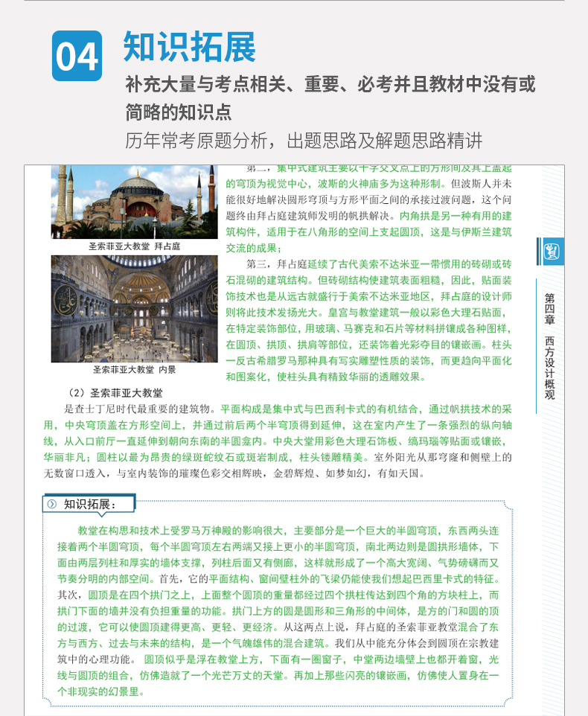The image size is (588, 716).
Task: Click the green line 交流的成果；
Action: (254, 248)
